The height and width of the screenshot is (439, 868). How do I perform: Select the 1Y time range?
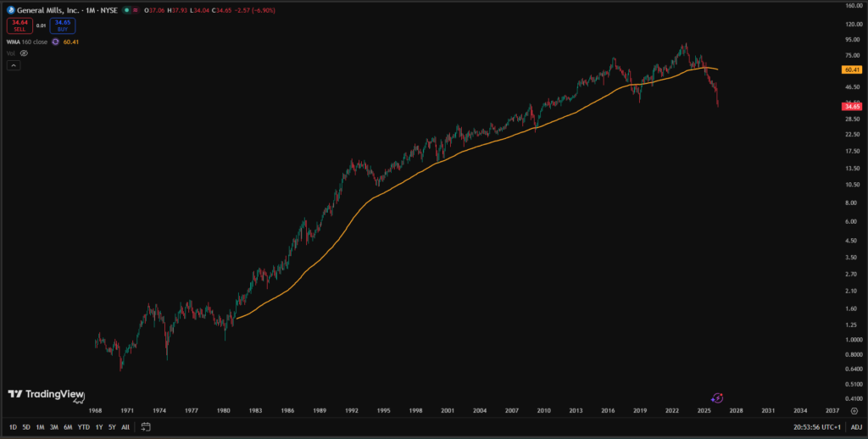(x=99, y=427)
